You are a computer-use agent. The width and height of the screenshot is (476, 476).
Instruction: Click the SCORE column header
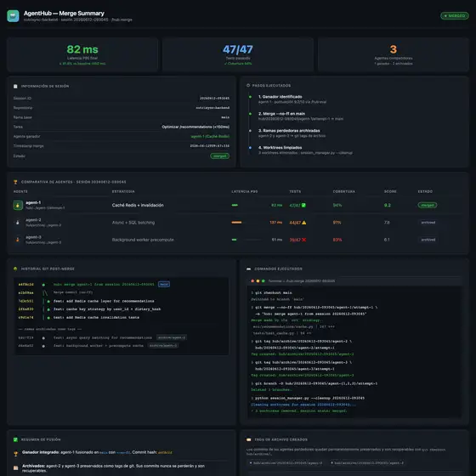pyautogui.click(x=390, y=191)
